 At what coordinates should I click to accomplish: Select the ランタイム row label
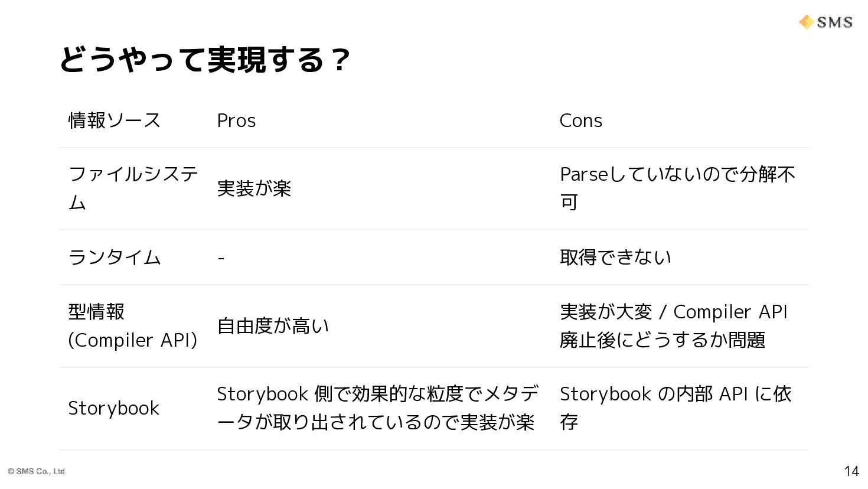(x=115, y=257)
